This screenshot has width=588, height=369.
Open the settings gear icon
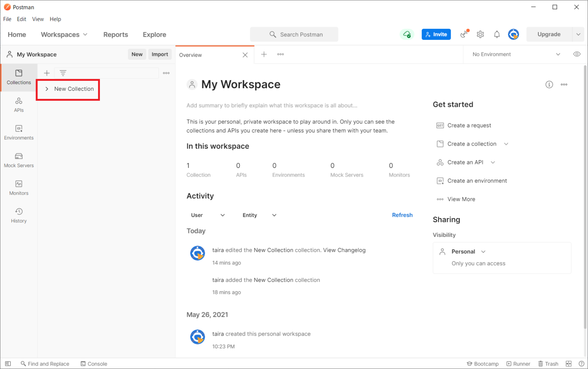click(480, 34)
